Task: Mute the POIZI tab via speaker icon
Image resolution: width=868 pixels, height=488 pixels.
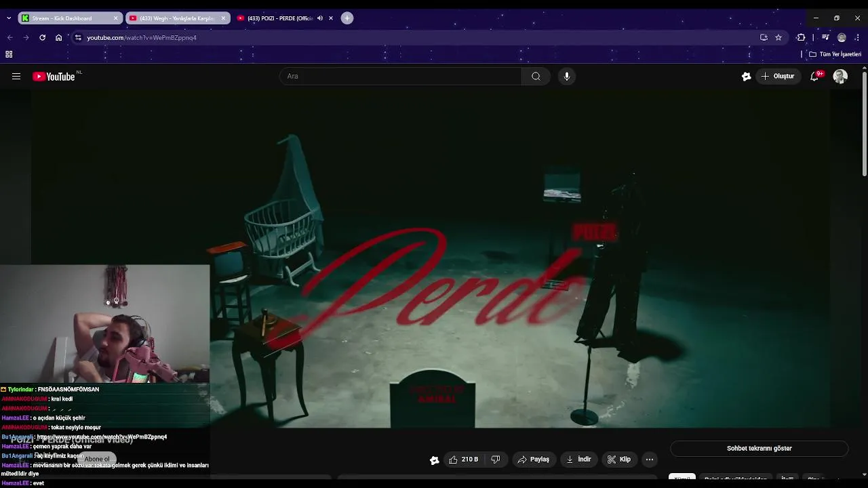Action: 320,18
